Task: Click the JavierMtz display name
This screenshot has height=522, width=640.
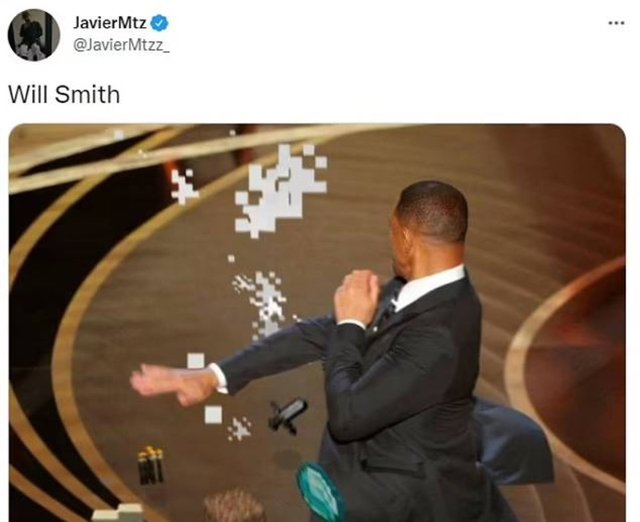Action: pyautogui.click(x=110, y=22)
